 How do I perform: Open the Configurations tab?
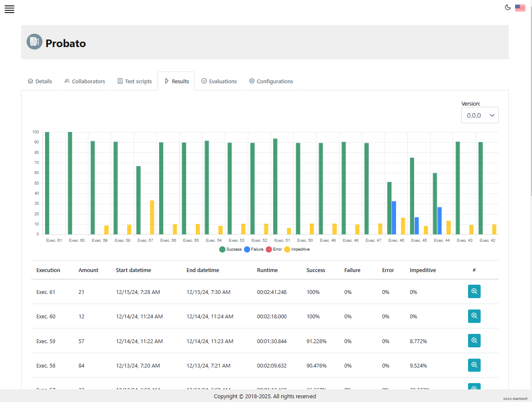271,81
